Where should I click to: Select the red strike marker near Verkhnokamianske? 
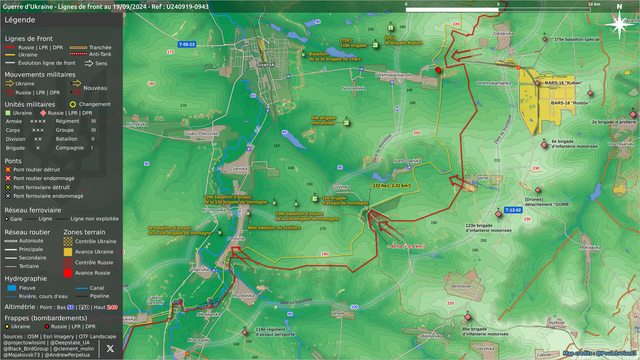(x=438, y=70)
